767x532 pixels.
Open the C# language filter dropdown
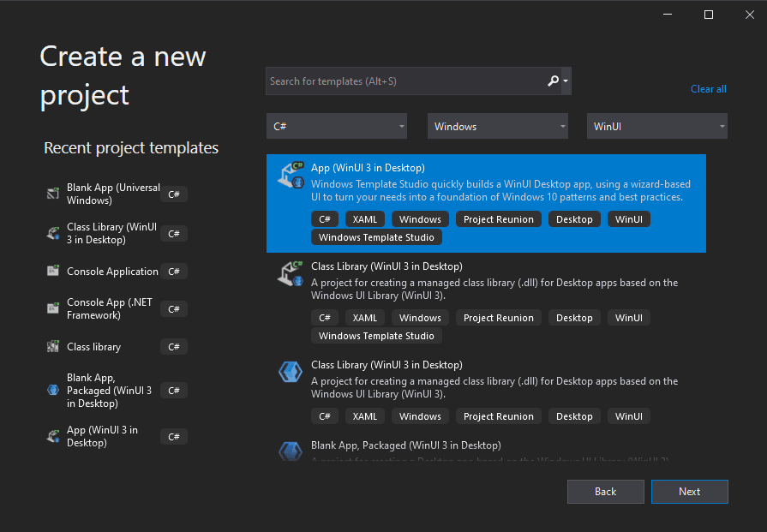(x=336, y=127)
